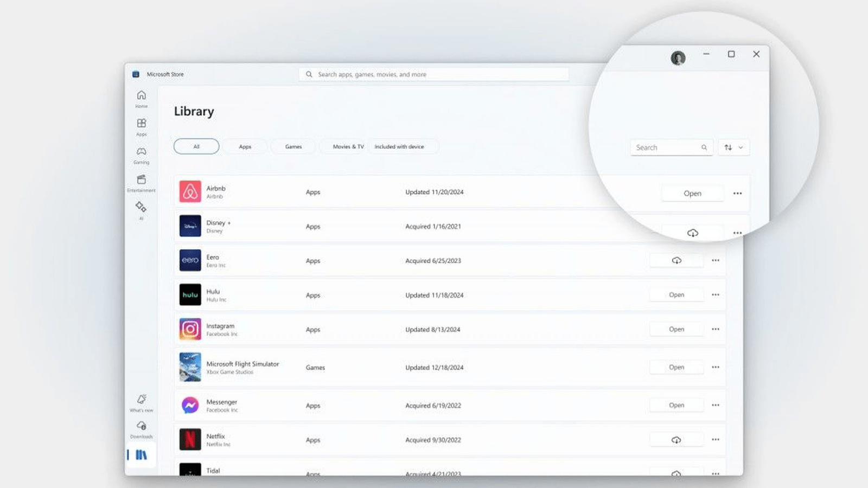Open the Entertainment section in sidebar
This screenshot has width=868, height=488.
[x=141, y=183]
